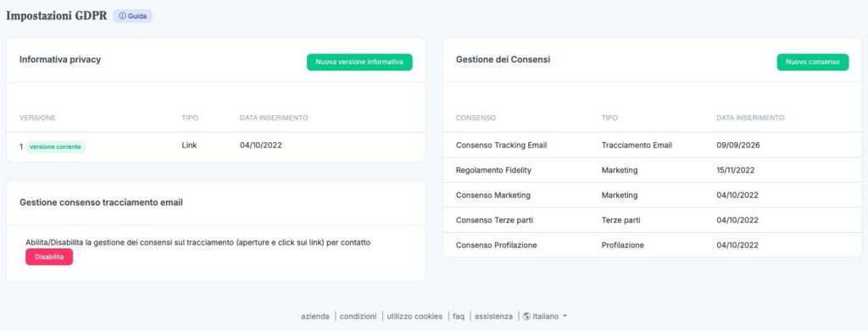
Task: Open the condizioni footer link
Action: [359, 317]
